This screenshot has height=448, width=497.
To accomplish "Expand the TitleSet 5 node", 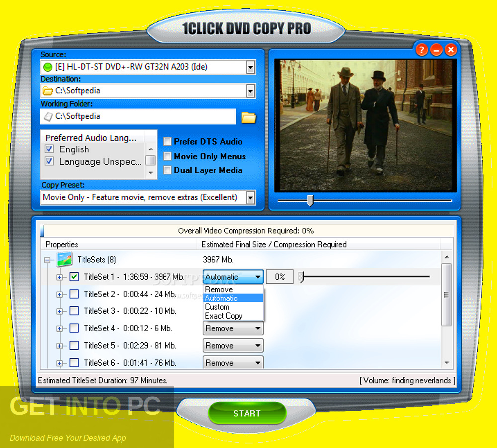I will [x=59, y=346].
